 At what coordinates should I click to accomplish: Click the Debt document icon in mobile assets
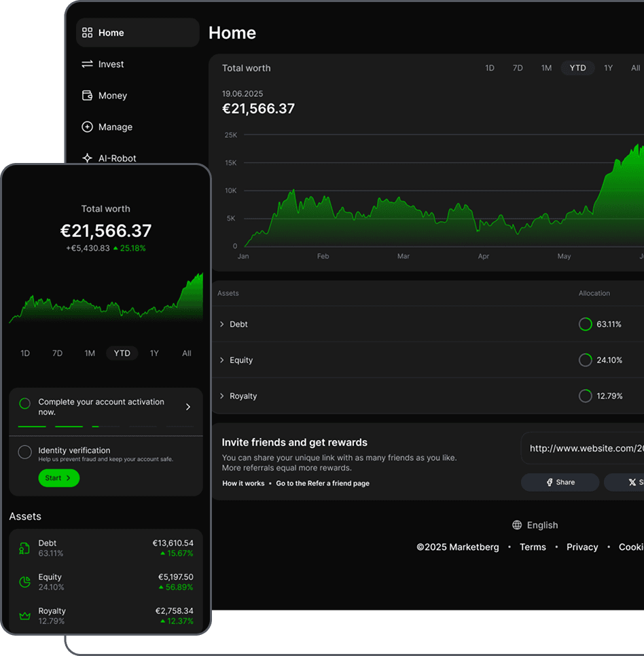click(25, 548)
